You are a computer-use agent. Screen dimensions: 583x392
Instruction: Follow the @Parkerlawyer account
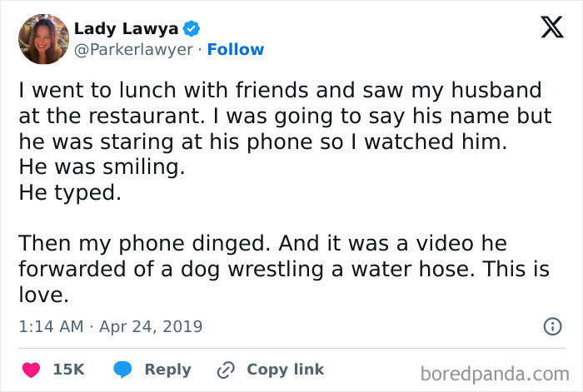pyautogui.click(x=236, y=50)
